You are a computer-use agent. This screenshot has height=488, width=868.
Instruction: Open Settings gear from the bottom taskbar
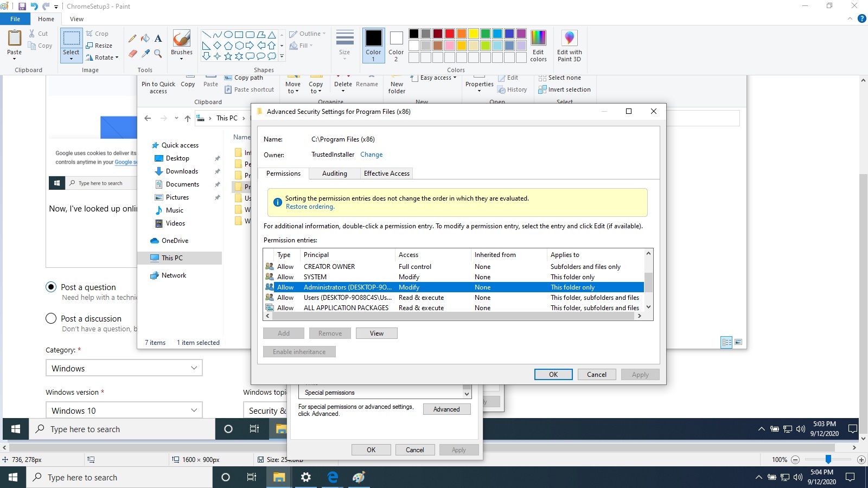pyautogui.click(x=306, y=477)
